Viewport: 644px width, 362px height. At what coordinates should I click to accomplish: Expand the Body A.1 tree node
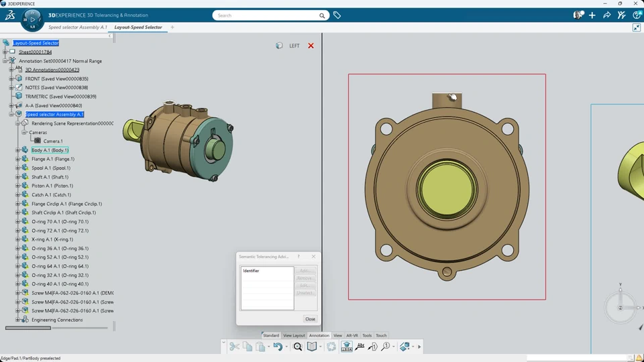tap(18, 150)
